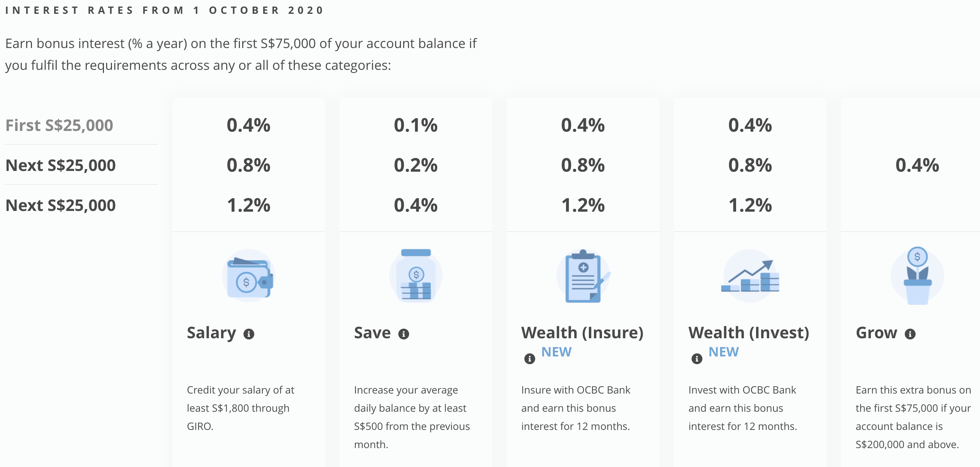Click the Wealth (Insure) heading
980x467 pixels.
tap(582, 333)
